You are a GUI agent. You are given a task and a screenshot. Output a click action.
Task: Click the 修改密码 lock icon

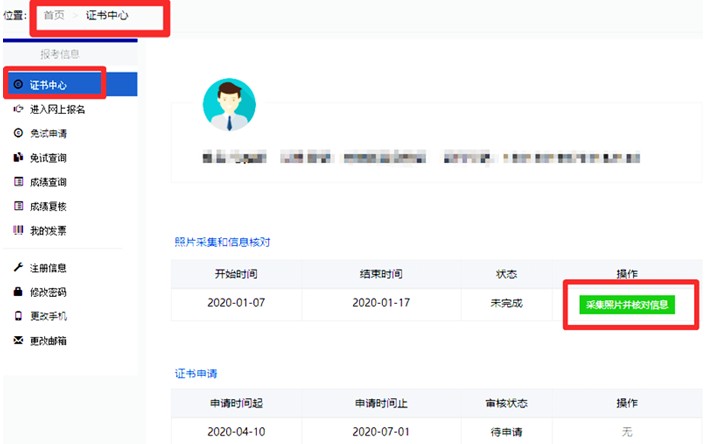click(x=18, y=292)
